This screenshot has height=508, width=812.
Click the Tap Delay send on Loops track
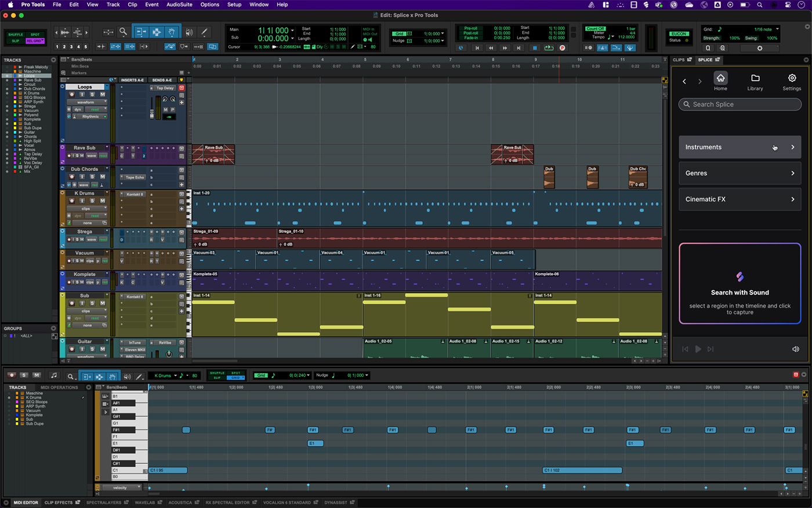click(165, 88)
